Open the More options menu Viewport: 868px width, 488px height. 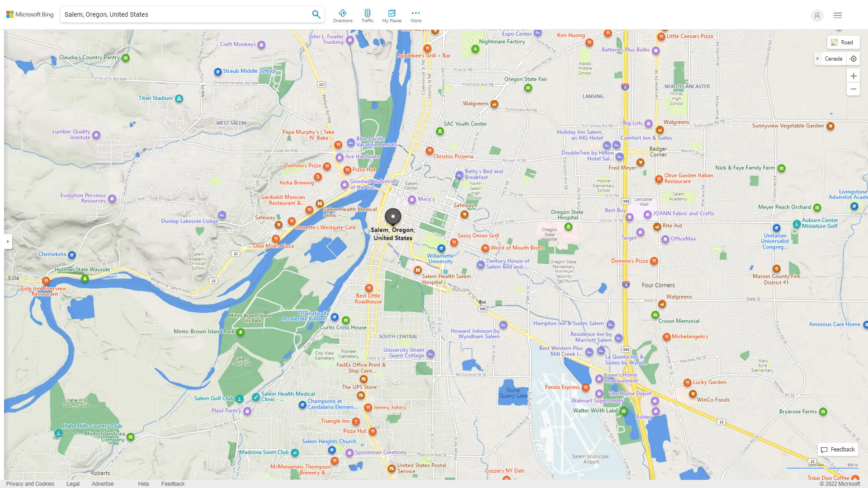pos(415,15)
